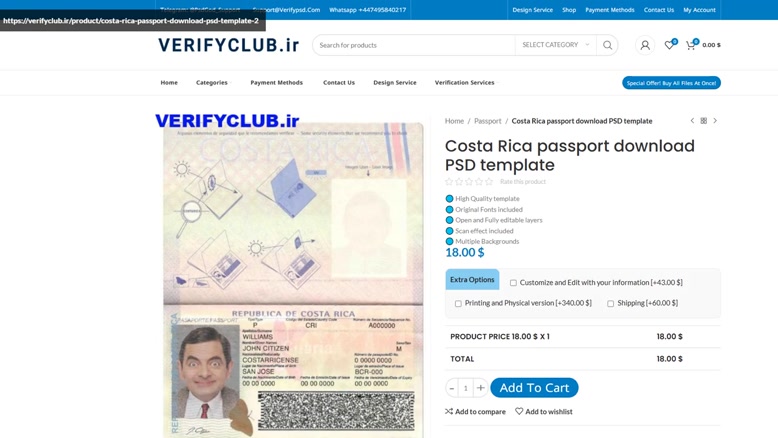Go to previous product arrow
Screen dimensions: 778x438
point(692,121)
